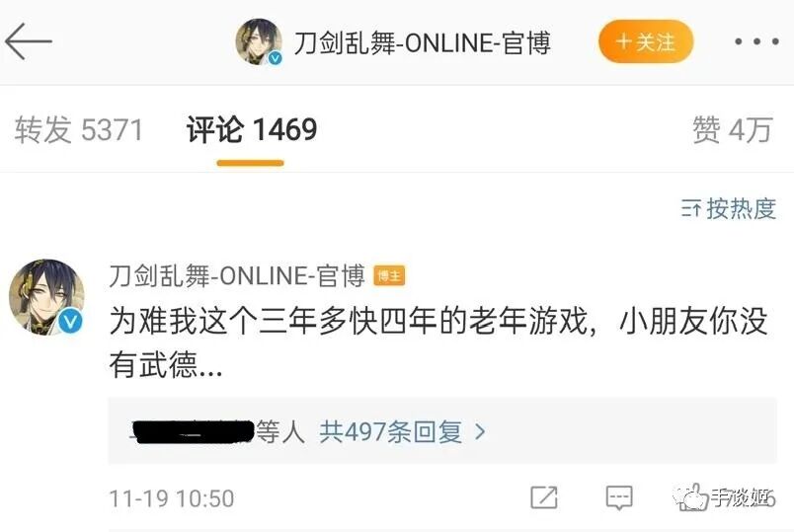Like the comment with thumbs-up icon
Screen dimensions: 794x532
tap(691, 497)
